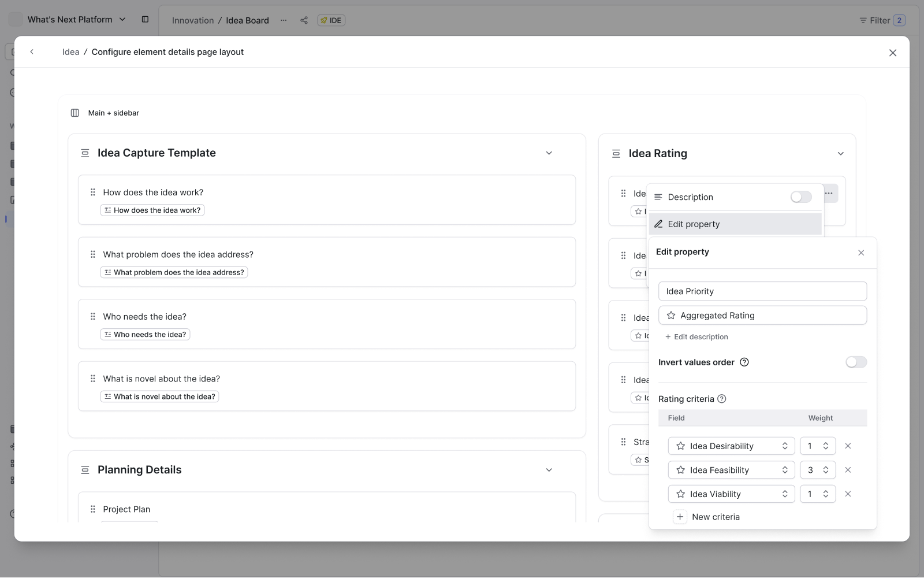Open the Idea Desirability field dropdown
The height and width of the screenshot is (578, 924).
click(x=731, y=446)
